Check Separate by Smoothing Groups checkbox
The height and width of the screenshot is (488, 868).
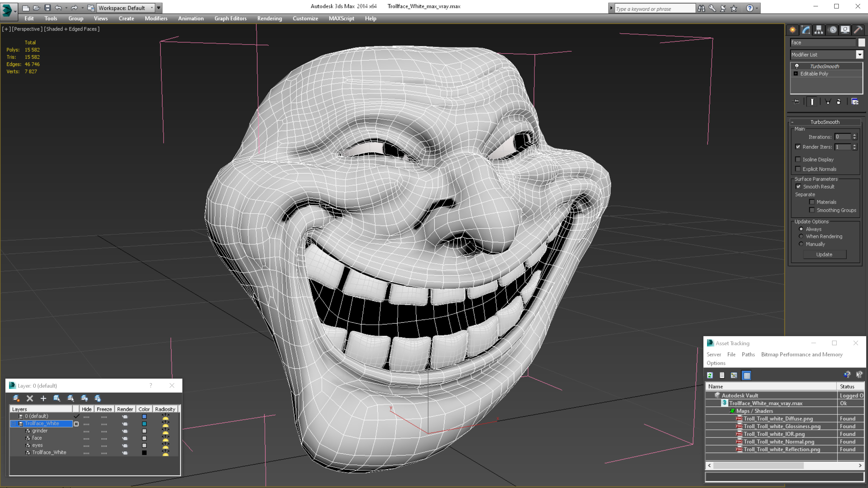812,210
